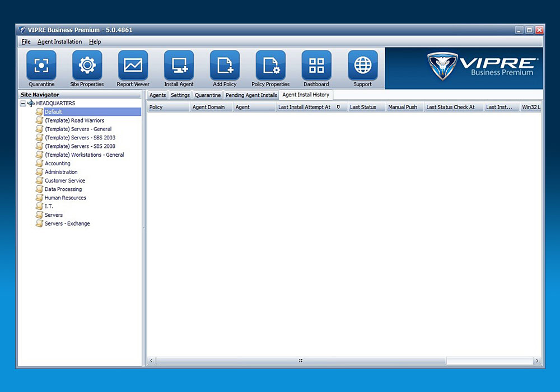Open the File menu

26,42
